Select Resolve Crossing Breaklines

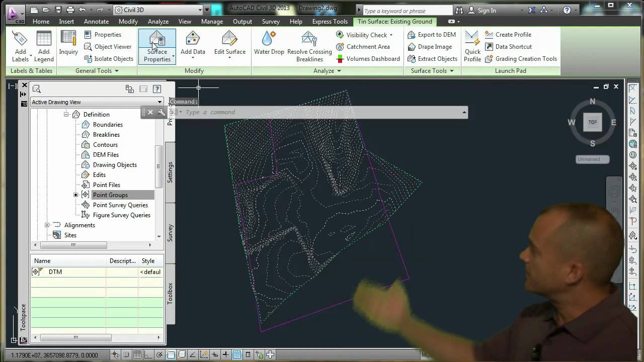[309, 46]
